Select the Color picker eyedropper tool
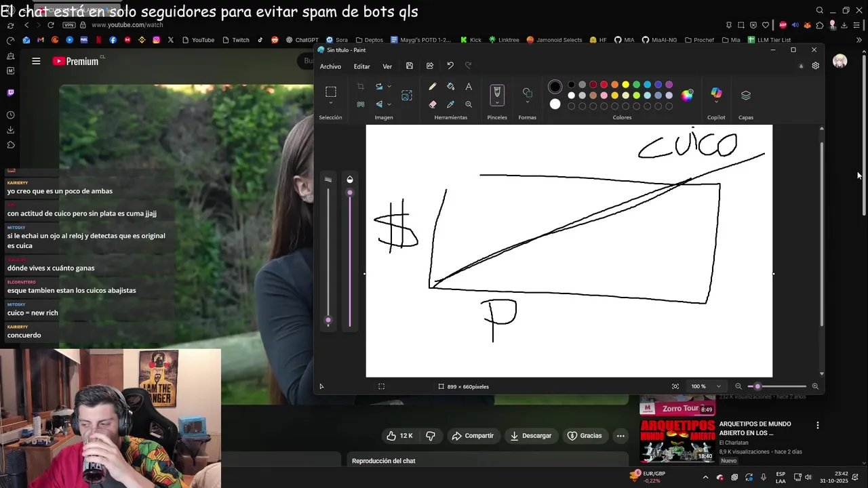This screenshot has width=868, height=488. 450,104
